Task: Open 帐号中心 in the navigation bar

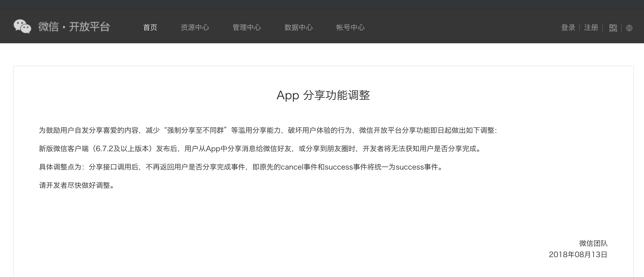Action: pos(350,27)
